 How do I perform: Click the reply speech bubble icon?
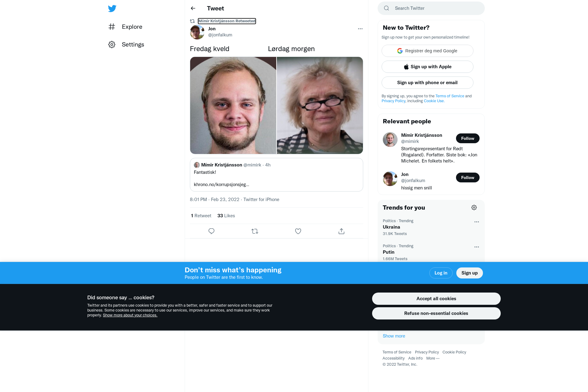click(211, 231)
